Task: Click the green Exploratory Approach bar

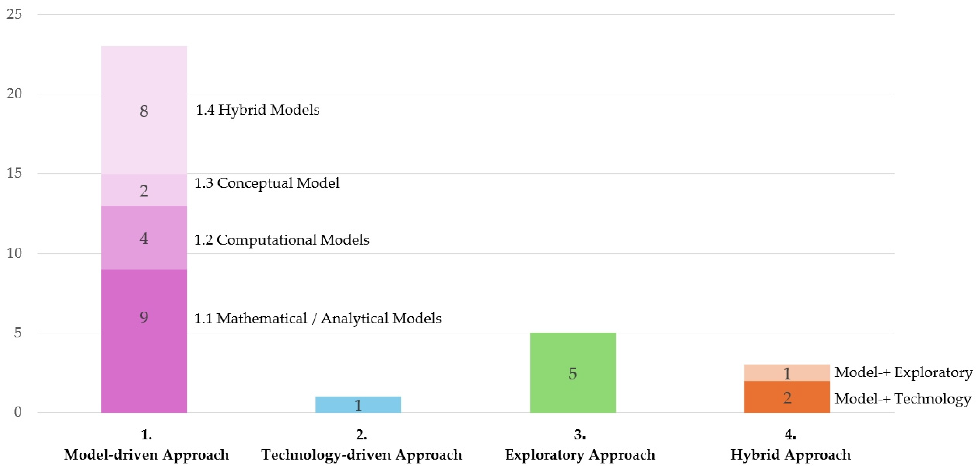Action: pyautogui.click(x=573, y=372)
